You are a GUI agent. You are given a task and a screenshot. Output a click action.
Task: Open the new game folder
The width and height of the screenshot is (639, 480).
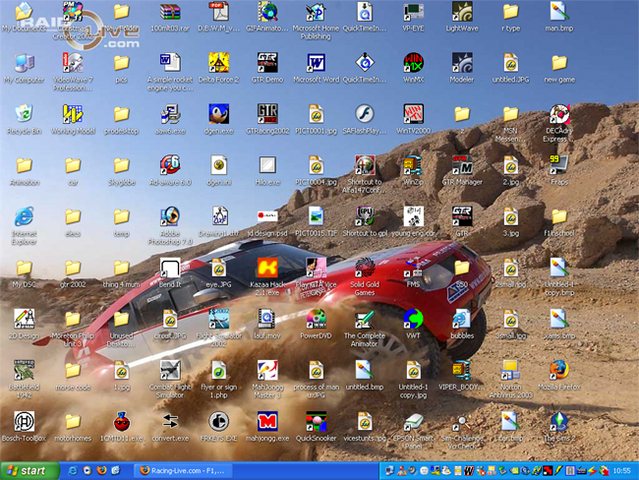559,63
